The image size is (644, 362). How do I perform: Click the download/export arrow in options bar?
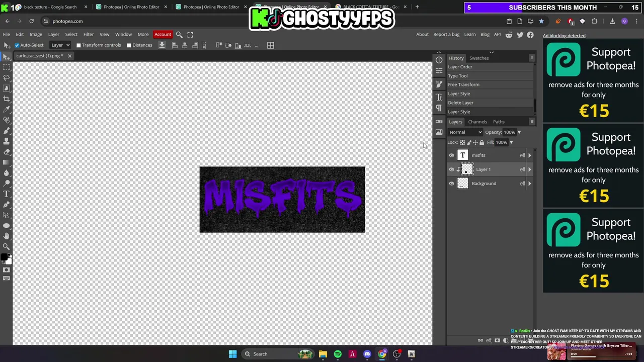[162, 45]
